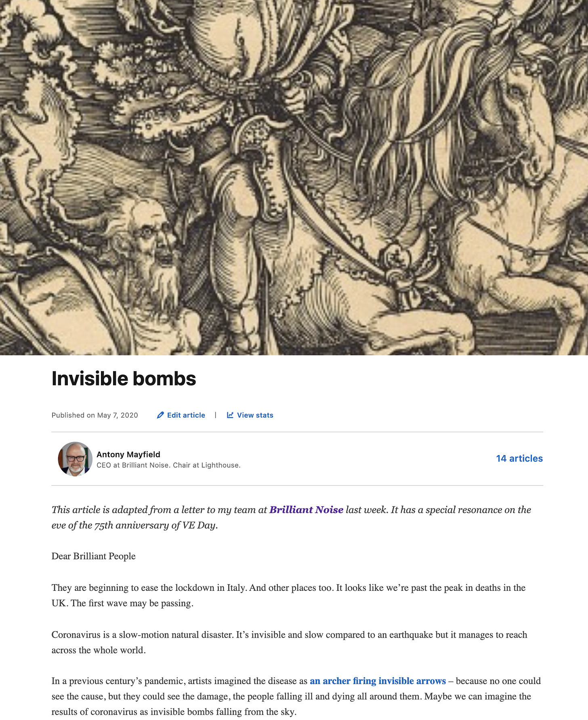Click the CEO at Brilliant Noise headline text
Image resolution: width=588 pixels, height=720 pixels.
pos(168,465)
